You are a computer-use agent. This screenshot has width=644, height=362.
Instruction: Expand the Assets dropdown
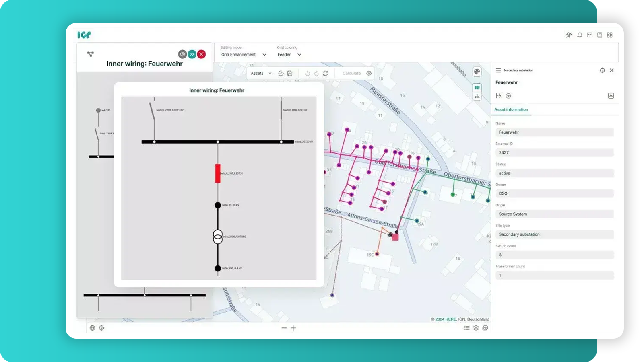click(x=261, y=73)
